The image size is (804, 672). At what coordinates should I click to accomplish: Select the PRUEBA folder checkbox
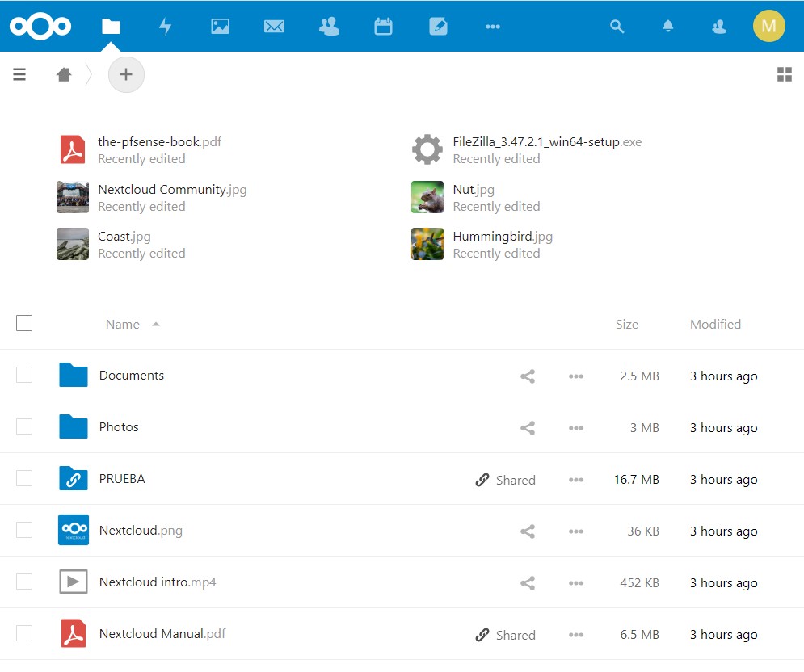click(24, 478)
